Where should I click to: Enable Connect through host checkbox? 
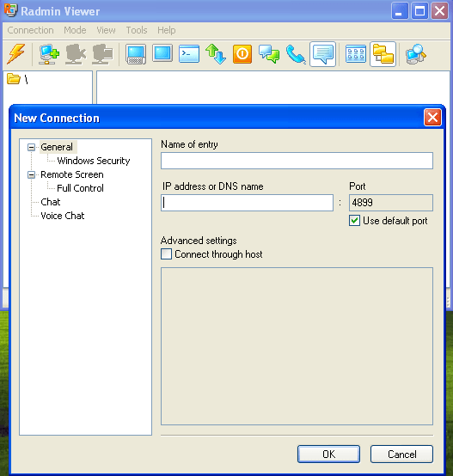[166, 254]
